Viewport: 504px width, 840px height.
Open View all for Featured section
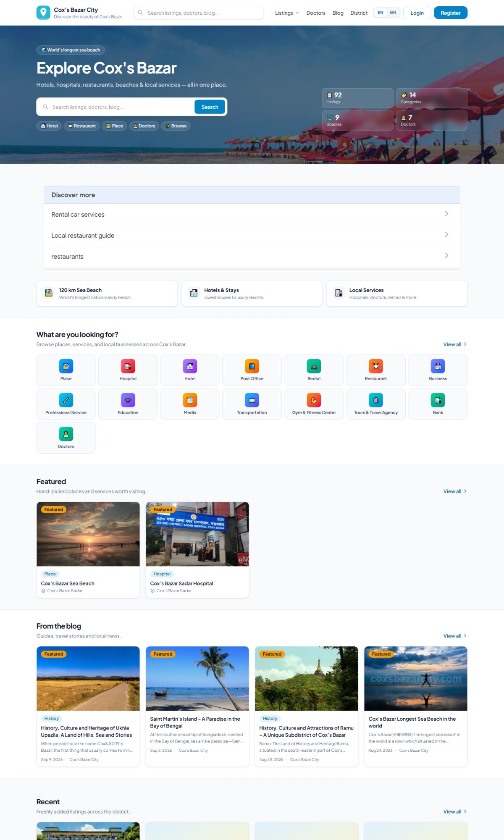(x=455, y=491)
